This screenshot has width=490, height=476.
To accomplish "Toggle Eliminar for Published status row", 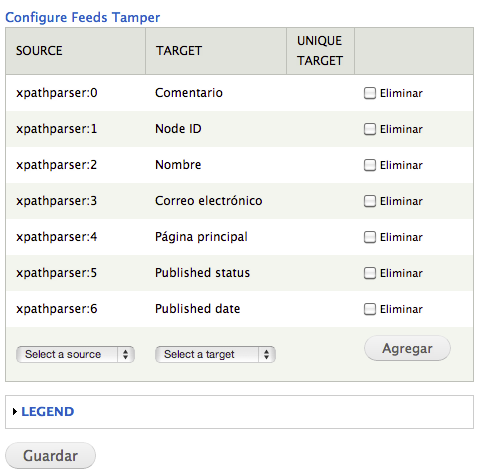I will tap(370, 273).
